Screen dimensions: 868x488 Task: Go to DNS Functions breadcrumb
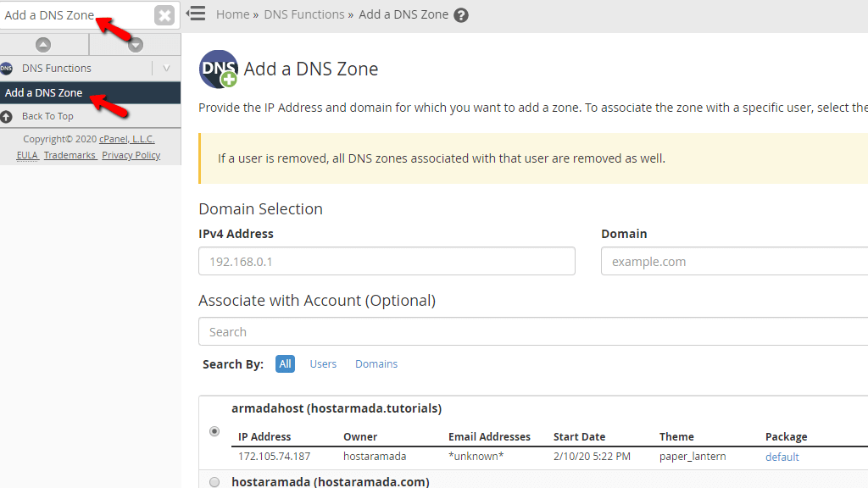click(x=304, y=15)
